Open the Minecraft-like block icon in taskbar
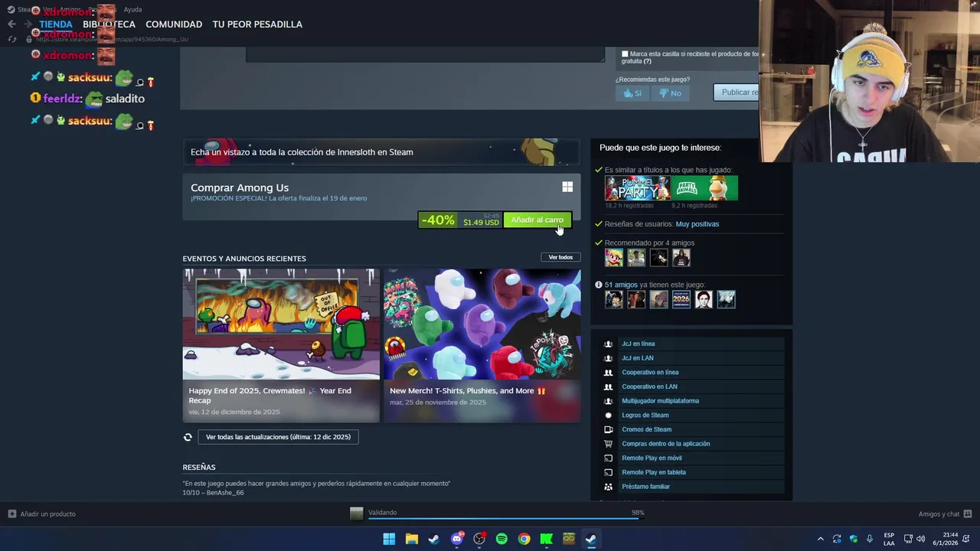 point(569,539)
